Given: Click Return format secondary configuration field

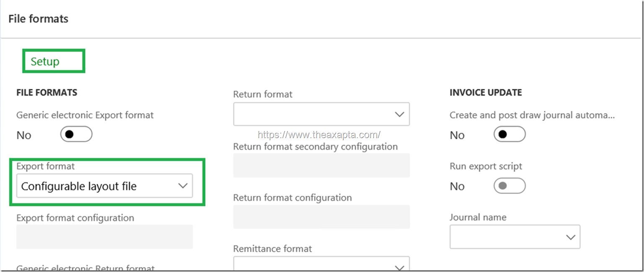Looking at the screenshot, I should coord(321,165).
